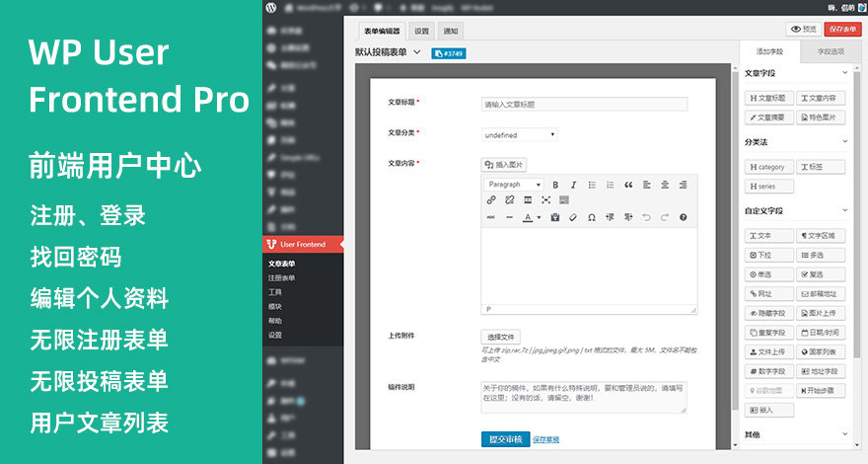Click the 稿件说明 textarea
This screenshot has height=464, width=868.
point(584,397)
